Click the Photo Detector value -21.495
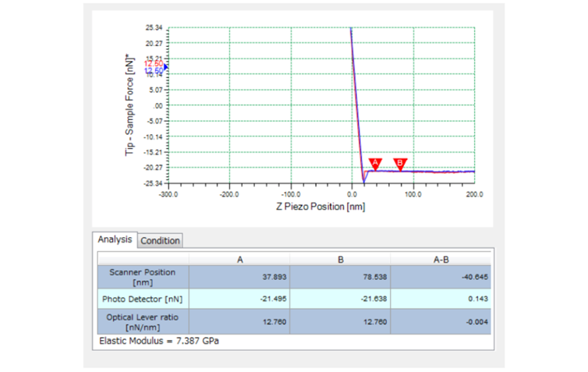Screen dimensions: 588x372 241,299
